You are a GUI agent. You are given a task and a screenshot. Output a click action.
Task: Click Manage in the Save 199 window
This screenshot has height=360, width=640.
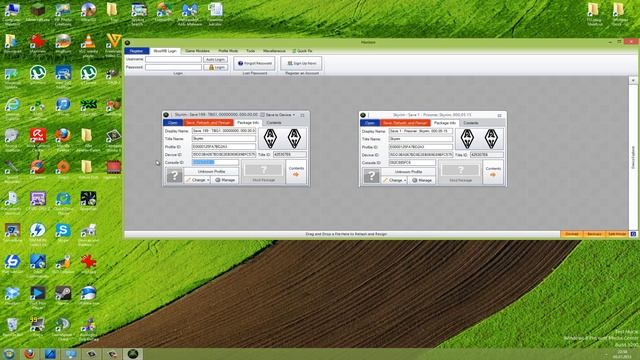coord(225,180)
